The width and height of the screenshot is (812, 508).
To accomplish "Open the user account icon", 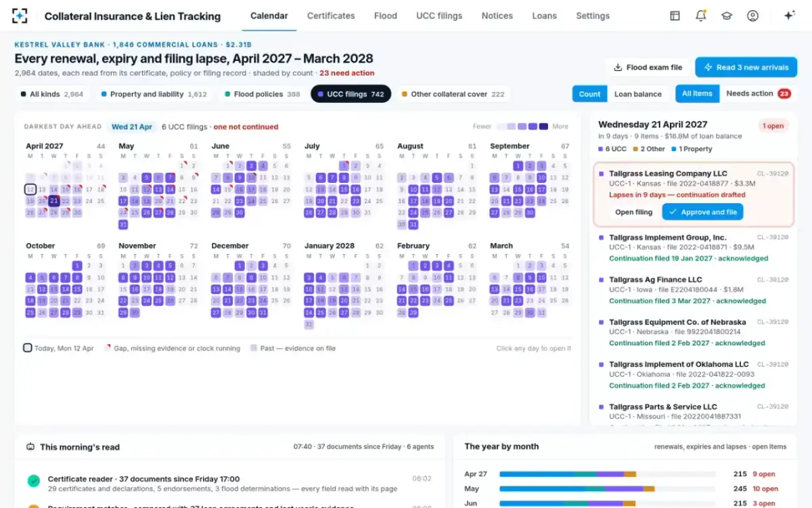I will click(x=752, y=16).
